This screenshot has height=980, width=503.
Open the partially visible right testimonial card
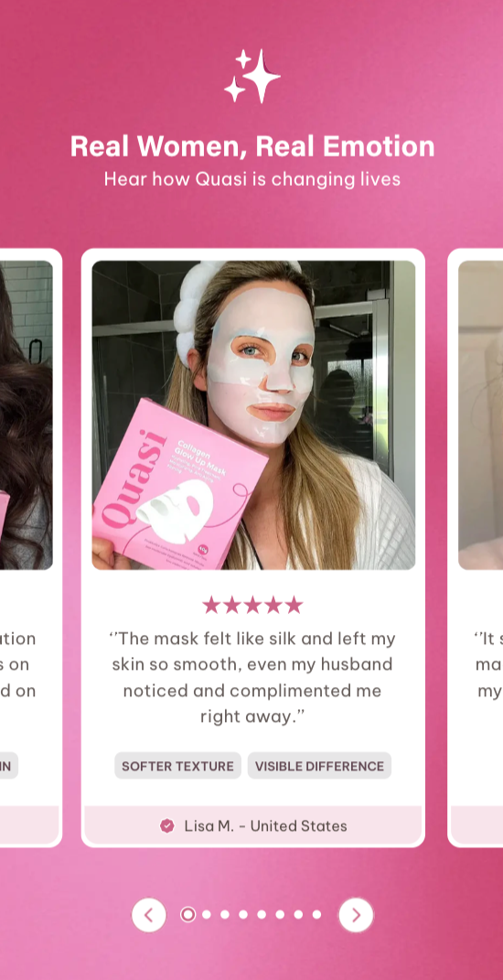(476, 547)
